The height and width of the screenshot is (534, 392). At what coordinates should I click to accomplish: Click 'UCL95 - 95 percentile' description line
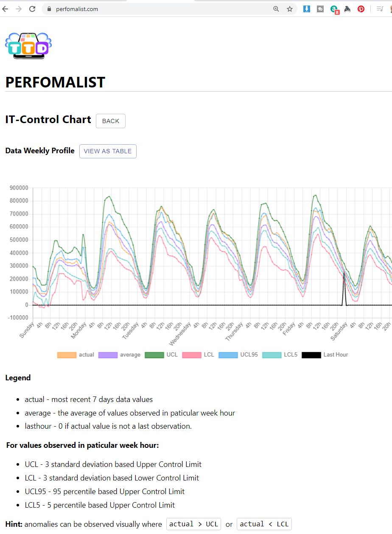click(x=105, y=492)
